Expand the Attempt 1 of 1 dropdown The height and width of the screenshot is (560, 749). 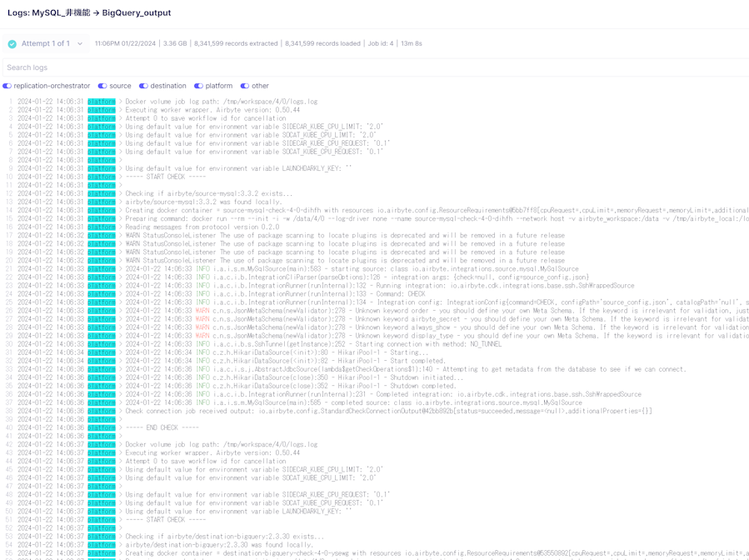tap(45, 43)
